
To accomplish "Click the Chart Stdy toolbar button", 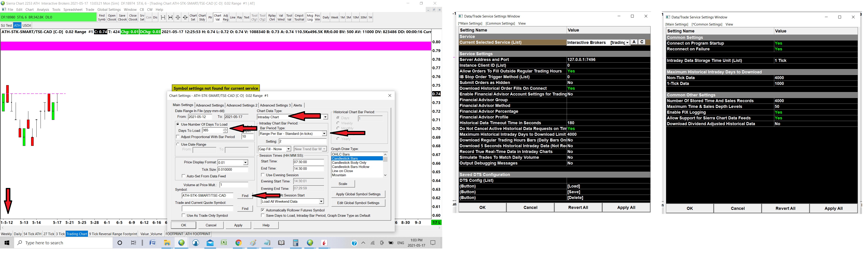I will pyautogui.click(x=202, y=17).
